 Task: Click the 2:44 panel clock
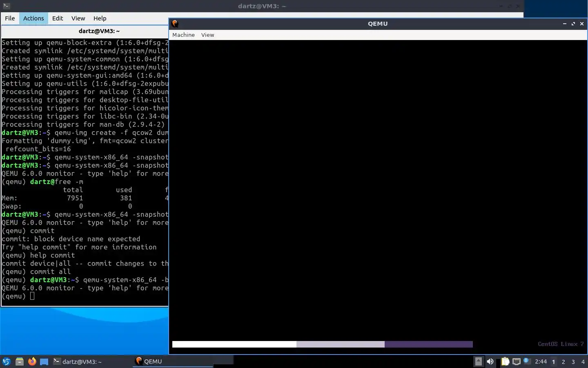pos(541,361)
